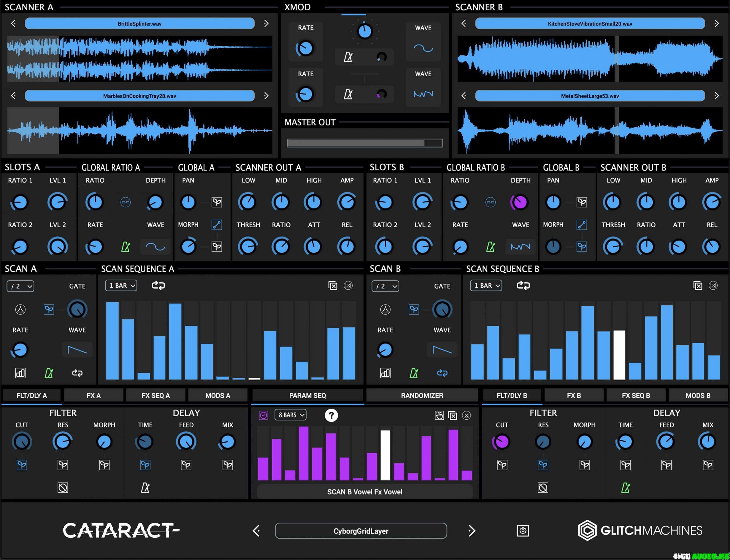Click the Scan A triangle circle icon
The image size is (730, 560).
[x=20, y=310]
